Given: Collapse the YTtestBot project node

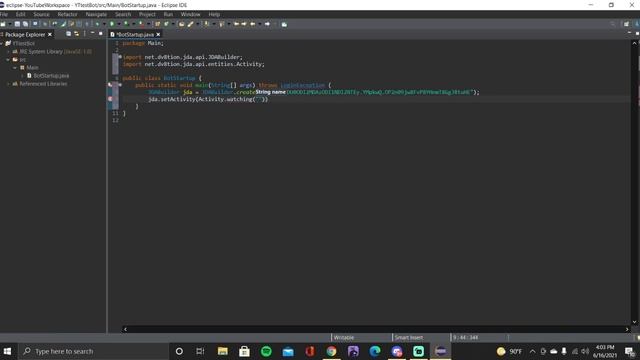Looking at the screenshot, I should [2, 43].
